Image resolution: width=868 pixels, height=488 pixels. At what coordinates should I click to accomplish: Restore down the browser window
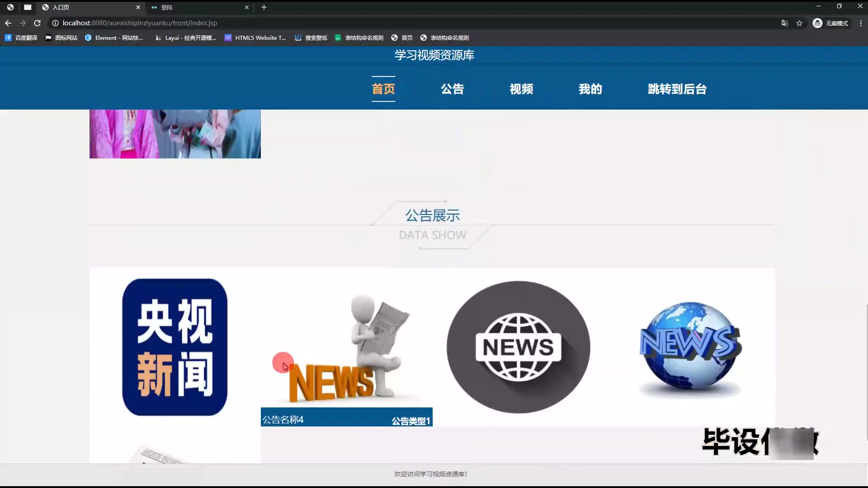tap(839, 6)
